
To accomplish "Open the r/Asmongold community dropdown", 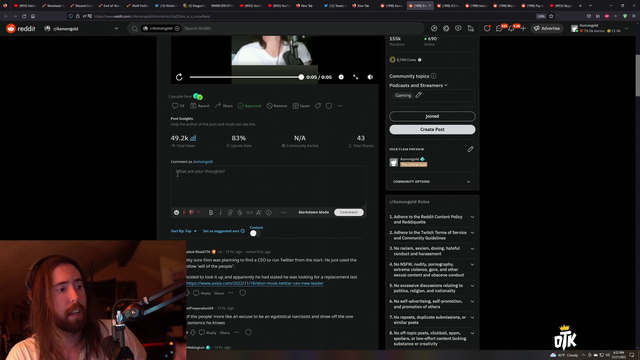I will [81, 29].
